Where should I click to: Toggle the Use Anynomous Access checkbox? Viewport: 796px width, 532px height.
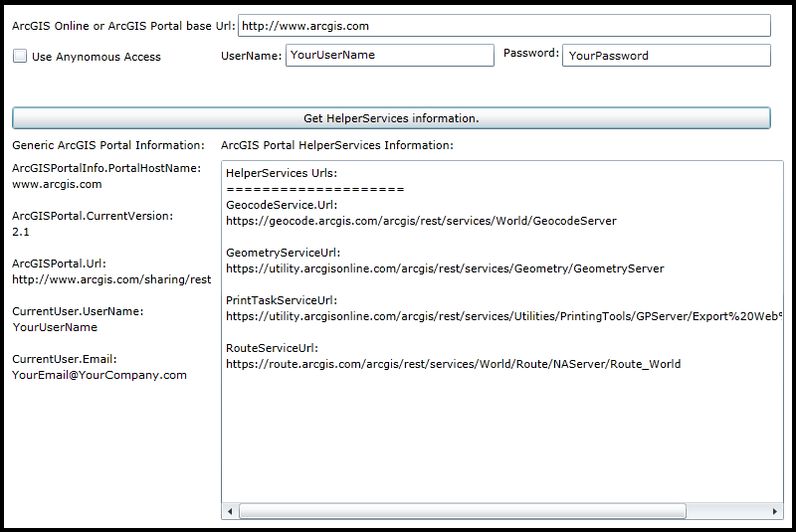[20, 56]
